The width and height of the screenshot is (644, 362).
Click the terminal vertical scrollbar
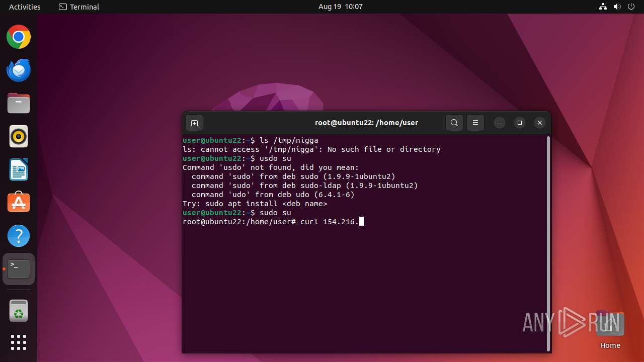coord(548,244)
